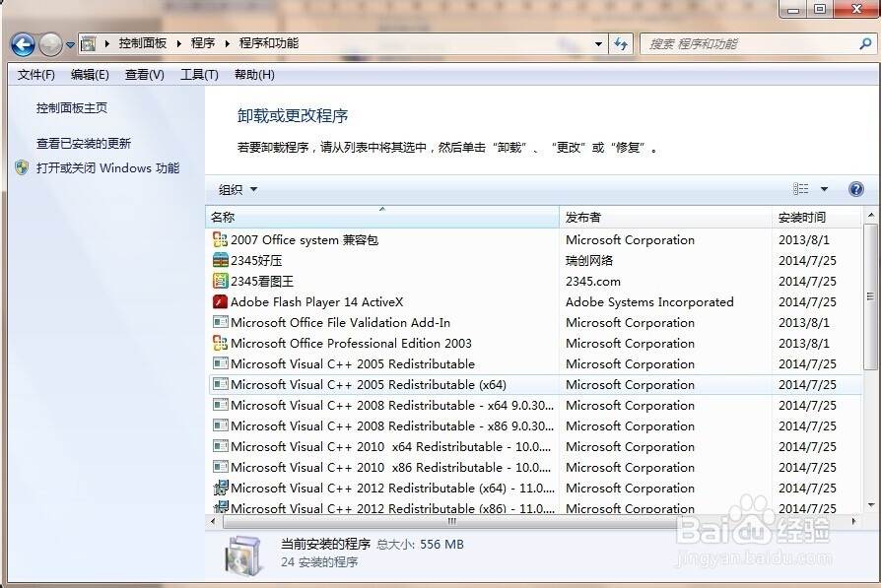
Task: Click Adobe Systems Incorporated publisher cell
Action: tap(649, 302)
